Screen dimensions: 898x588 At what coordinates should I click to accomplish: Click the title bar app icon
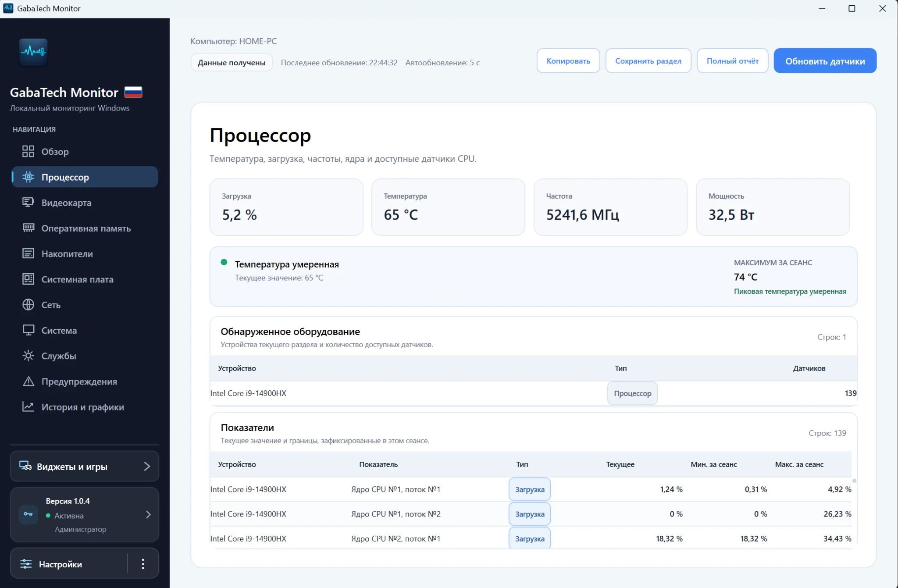click(8, 8)
